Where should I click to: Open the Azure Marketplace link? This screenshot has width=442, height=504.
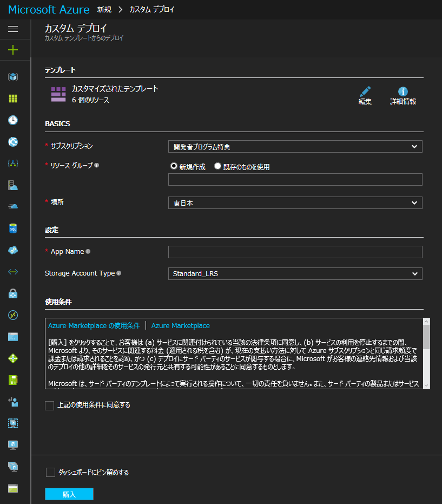[x=181, y=325]
